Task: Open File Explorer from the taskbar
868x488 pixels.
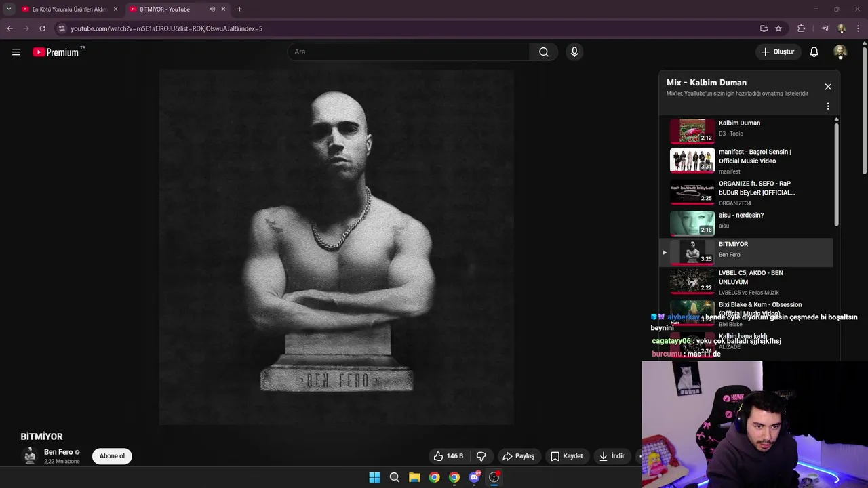Action: click(x=414, y=477)
